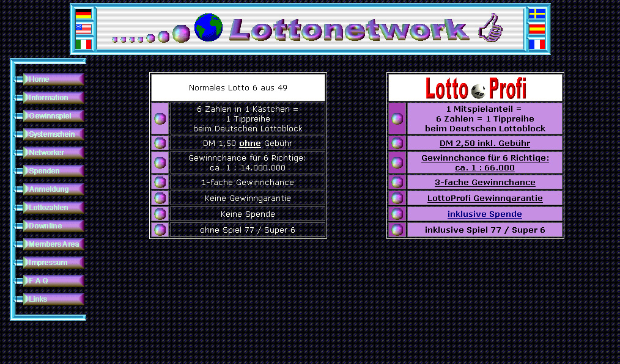Go to the Home page
620x364 pixels.
point(53,79)
